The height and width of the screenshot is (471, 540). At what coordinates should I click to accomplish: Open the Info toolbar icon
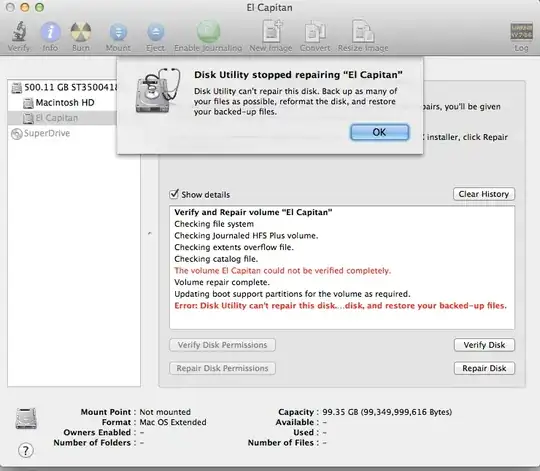[50, 32]
